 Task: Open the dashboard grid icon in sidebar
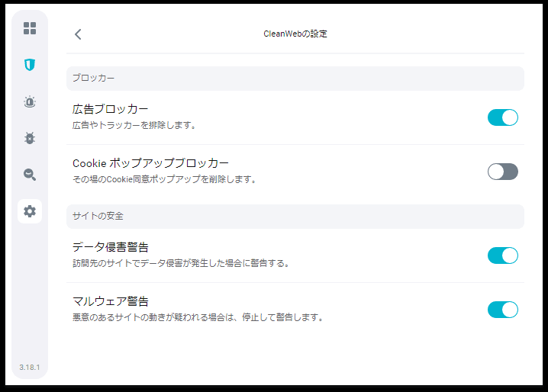coord(30,28)
